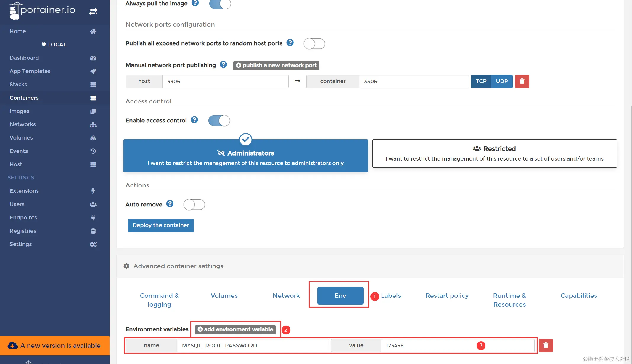Click Deploy the container button
The height and width of the screenshot is (364, 632).
pos(161,225)
